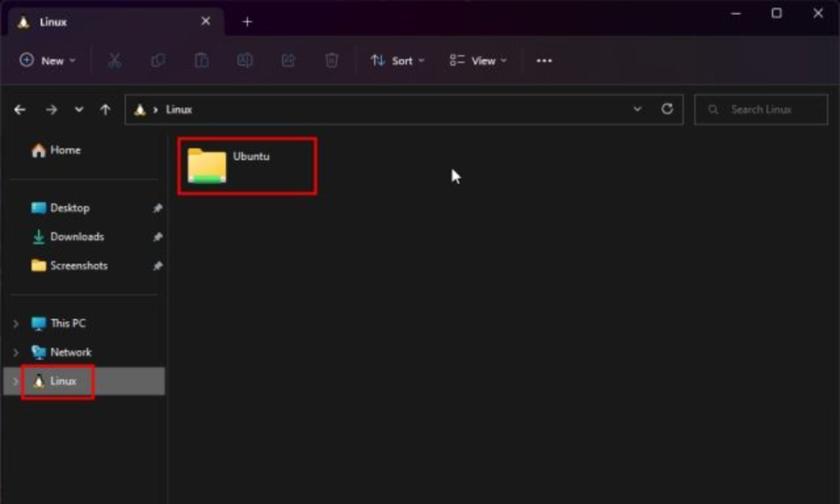Expand the This PC tree node
Screen dimensions: 840x504
(x=16, y=323)
